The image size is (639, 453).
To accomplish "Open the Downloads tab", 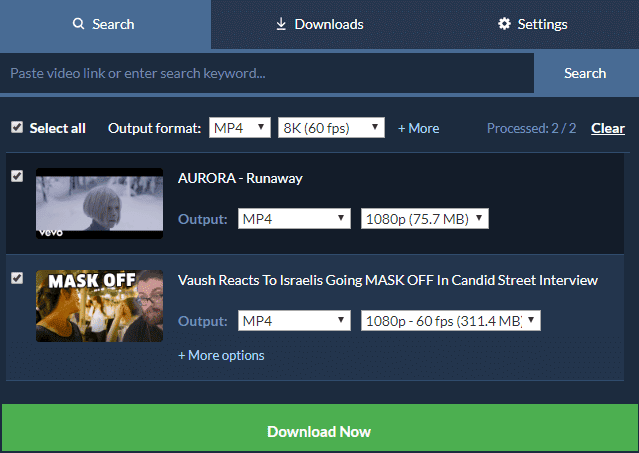I will [x=320, y=24].
